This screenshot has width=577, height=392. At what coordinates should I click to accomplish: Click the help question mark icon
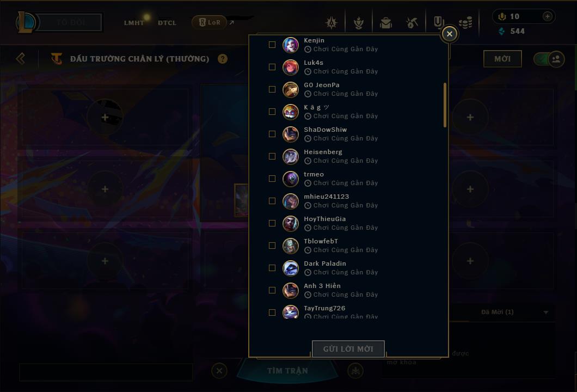click(x=223, y=59)
